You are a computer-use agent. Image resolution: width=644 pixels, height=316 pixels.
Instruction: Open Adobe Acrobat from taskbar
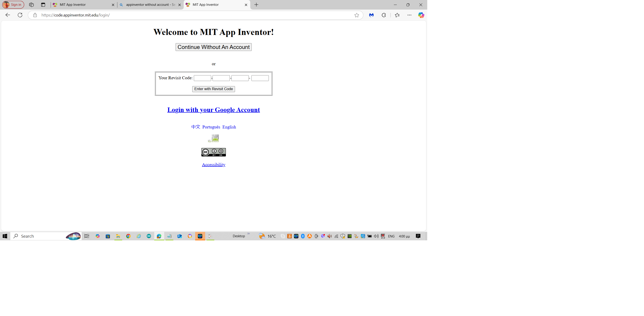click(x=210, y=236)
